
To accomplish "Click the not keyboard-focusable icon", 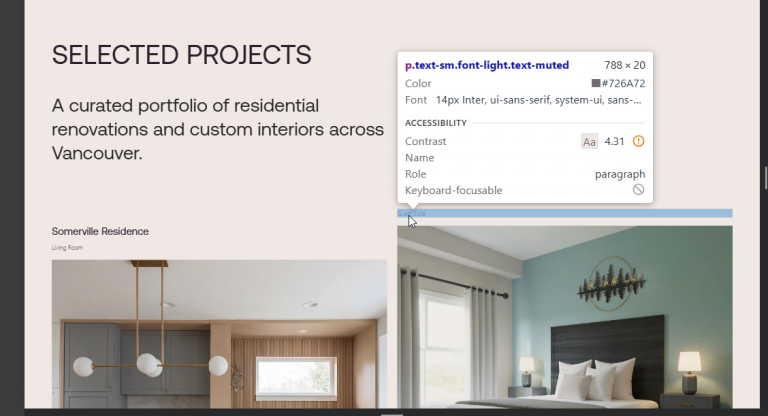I will pyautogui.click(x=638, y=190).
